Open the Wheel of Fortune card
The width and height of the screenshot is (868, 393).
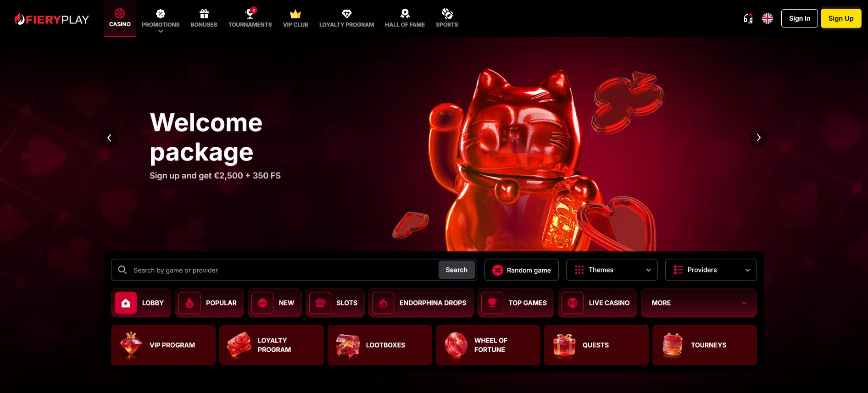pyautogui.click(x=488, y=345)
